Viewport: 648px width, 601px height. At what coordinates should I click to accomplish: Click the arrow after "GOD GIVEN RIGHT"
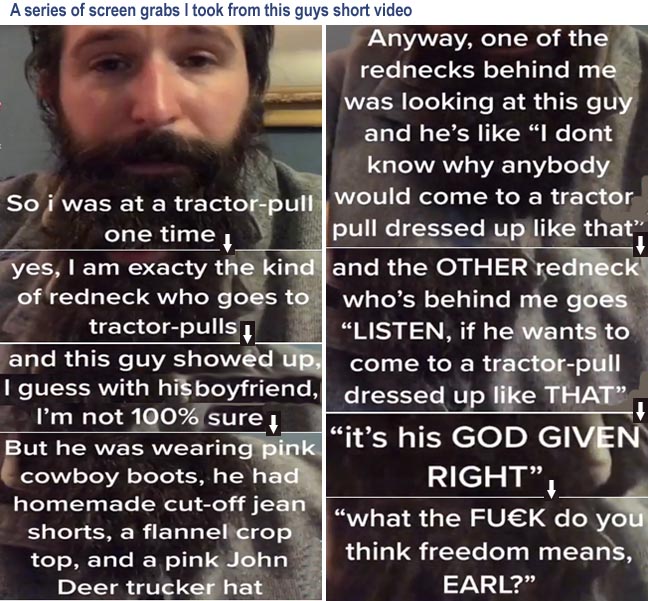551,489
